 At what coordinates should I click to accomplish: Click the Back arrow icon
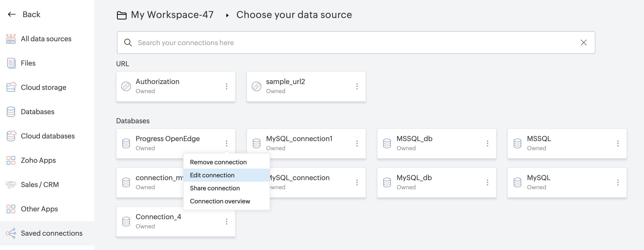12,15
